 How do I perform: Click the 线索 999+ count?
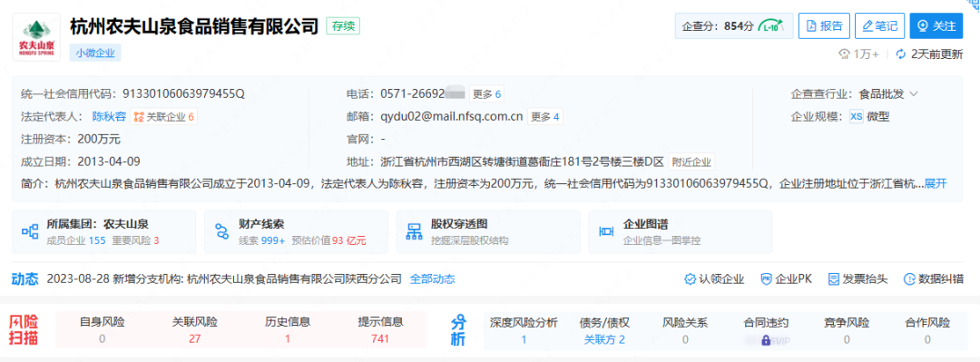(x=262, y=240)
